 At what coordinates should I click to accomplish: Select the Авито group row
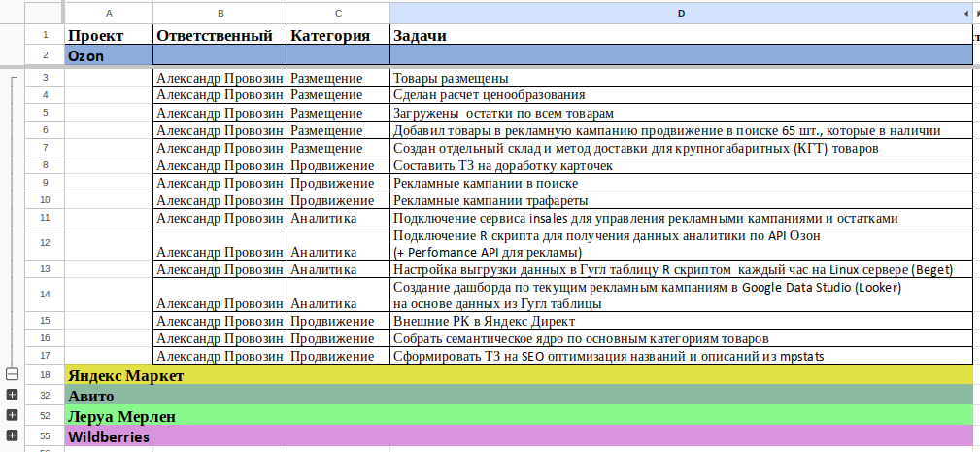point(519,395)
